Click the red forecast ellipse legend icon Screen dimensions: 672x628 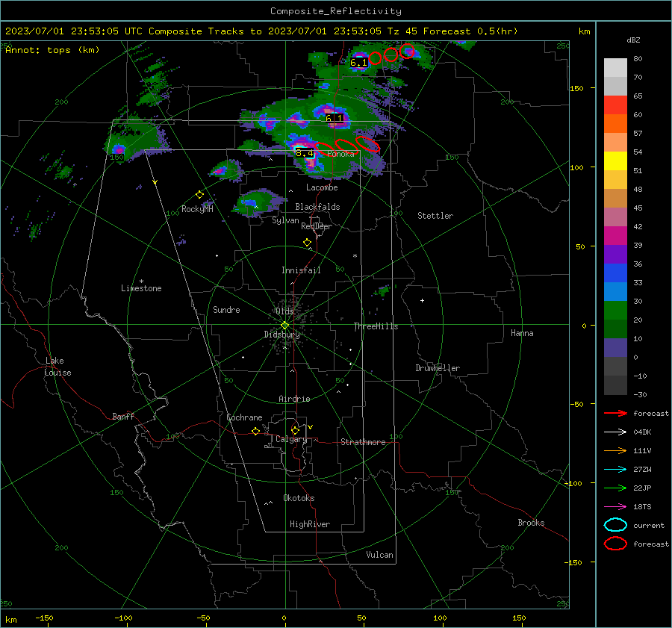615,544
